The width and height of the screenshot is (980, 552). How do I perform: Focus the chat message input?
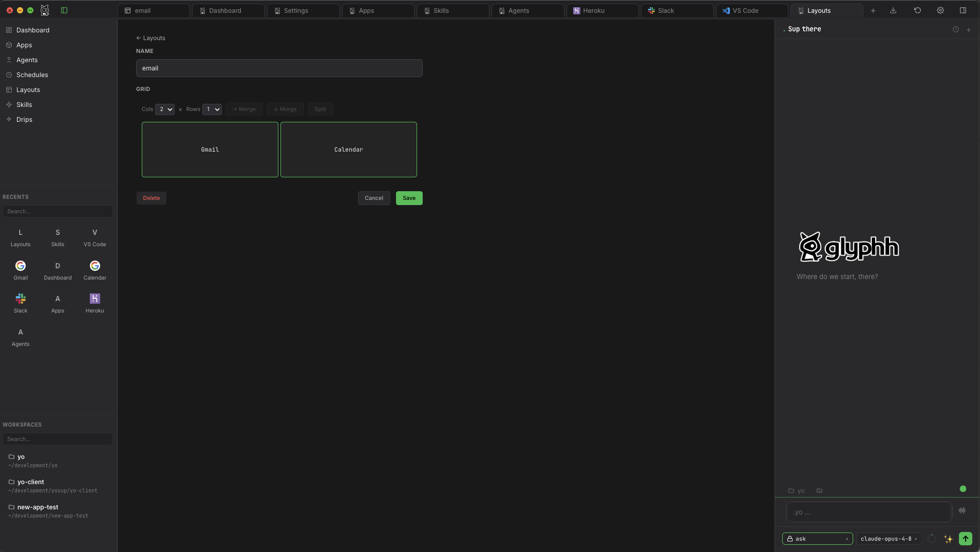[x=869, y=512]
